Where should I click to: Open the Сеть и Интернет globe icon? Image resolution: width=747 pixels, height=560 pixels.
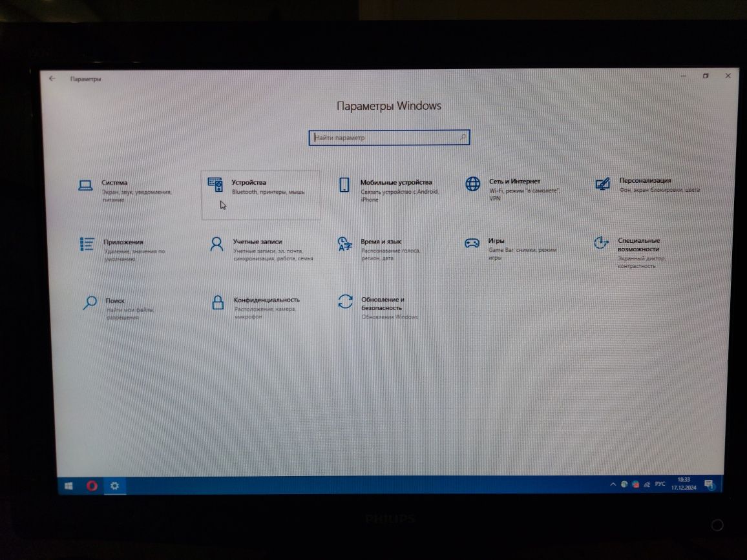point(472,183)
